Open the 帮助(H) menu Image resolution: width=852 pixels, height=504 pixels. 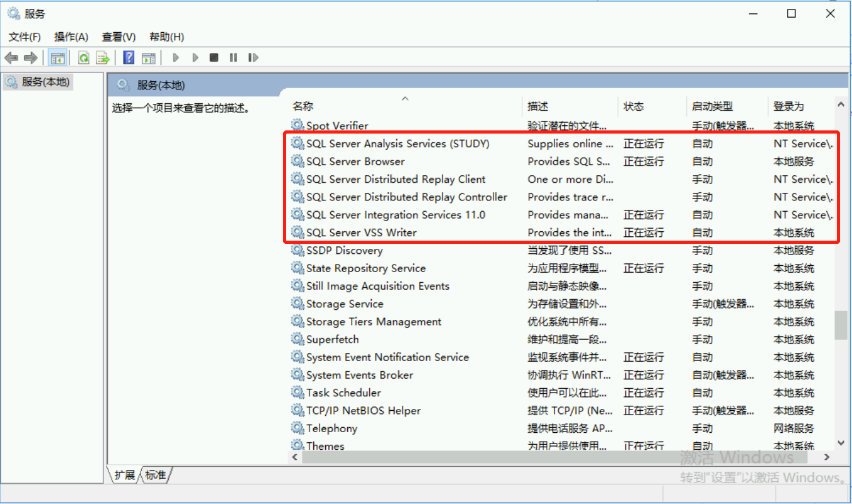167,37
